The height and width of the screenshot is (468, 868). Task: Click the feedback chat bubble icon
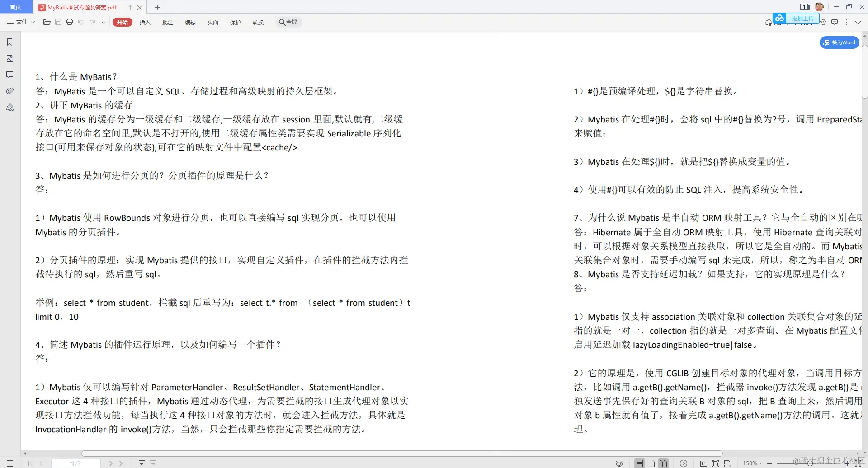coord(835,22)
